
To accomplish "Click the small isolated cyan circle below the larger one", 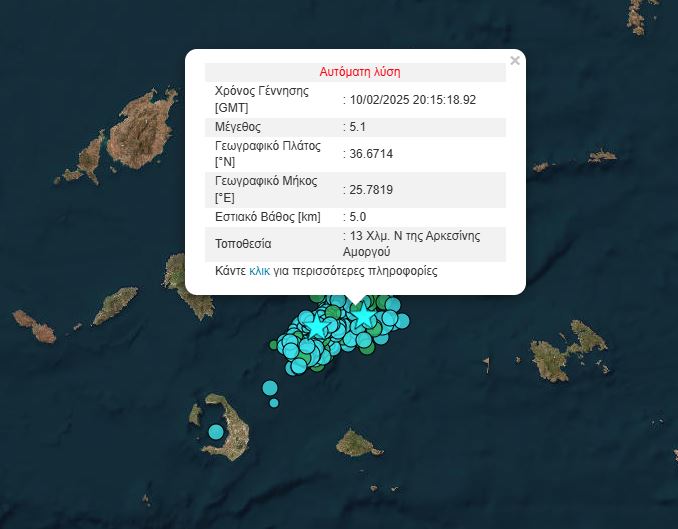I will 274,403.
